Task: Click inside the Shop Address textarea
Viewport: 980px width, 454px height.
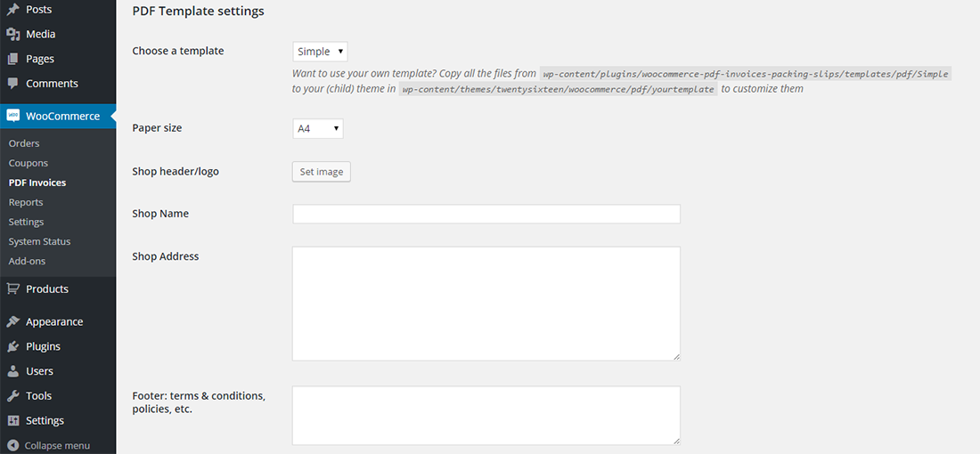Action: click(486, 304)
